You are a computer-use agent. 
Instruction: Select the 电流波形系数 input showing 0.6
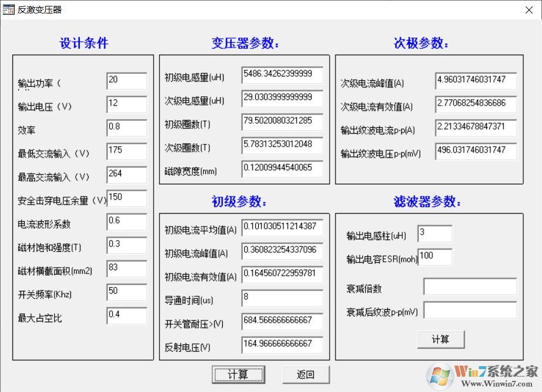pyautogui.click(x=127, y=222)
